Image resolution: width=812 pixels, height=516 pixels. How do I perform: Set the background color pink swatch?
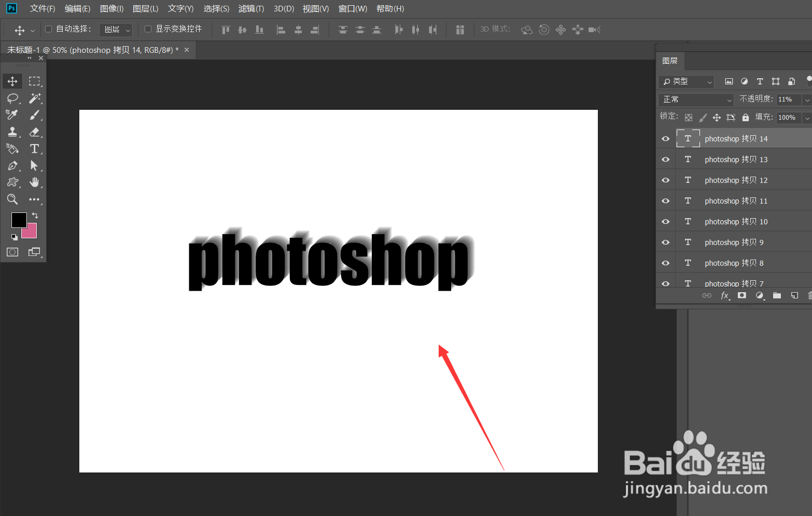coord(32,233)
